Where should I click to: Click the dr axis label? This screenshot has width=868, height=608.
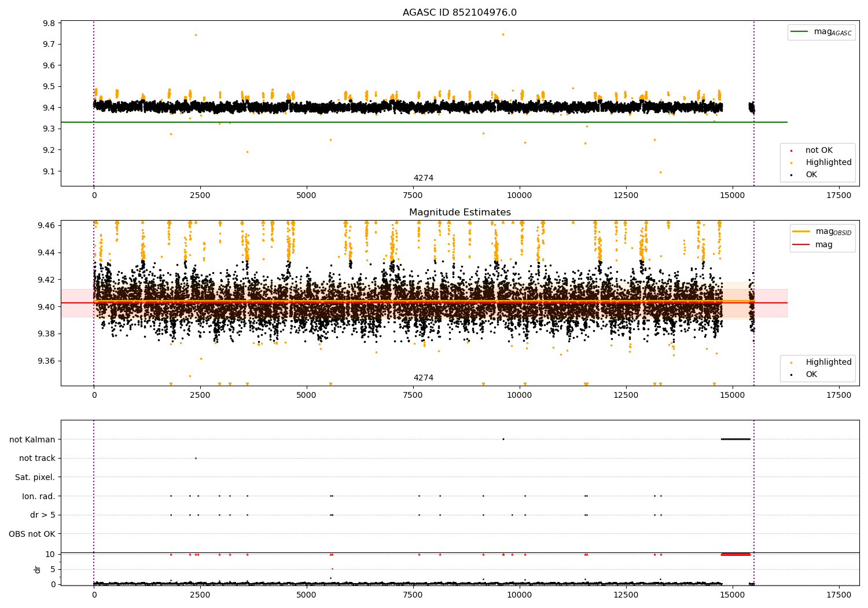[38, 569]
